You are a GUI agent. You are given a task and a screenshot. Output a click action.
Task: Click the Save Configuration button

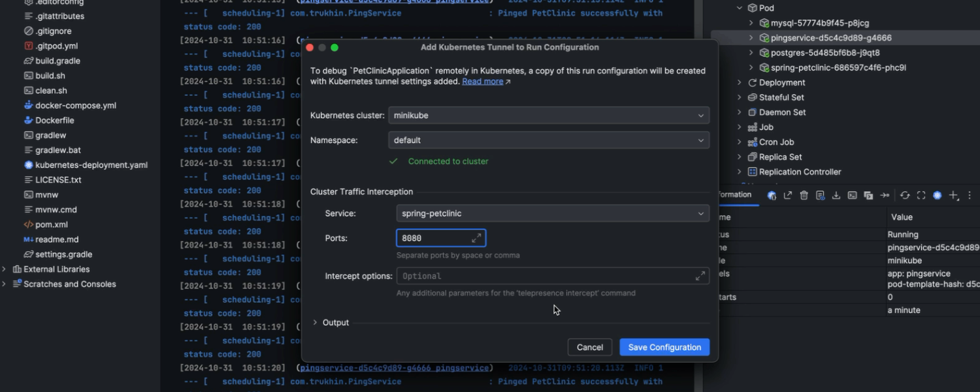(664, 347)
